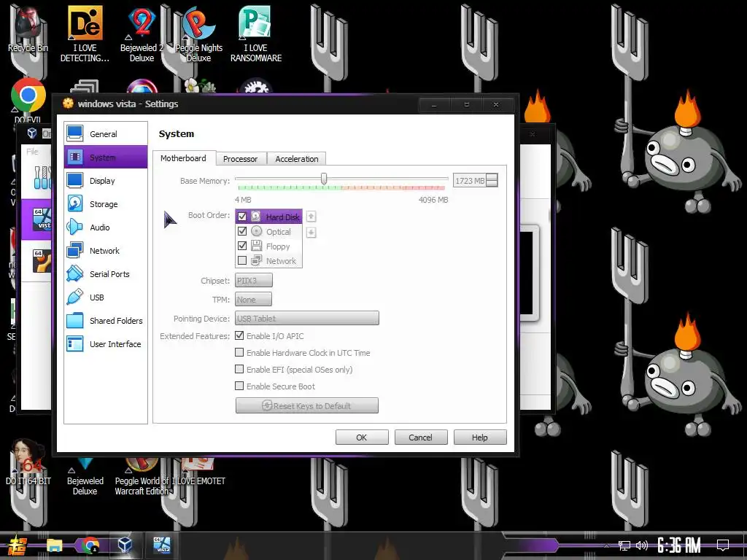Select vista VM in VirtualBox Manager list

(x=36, y=219)
